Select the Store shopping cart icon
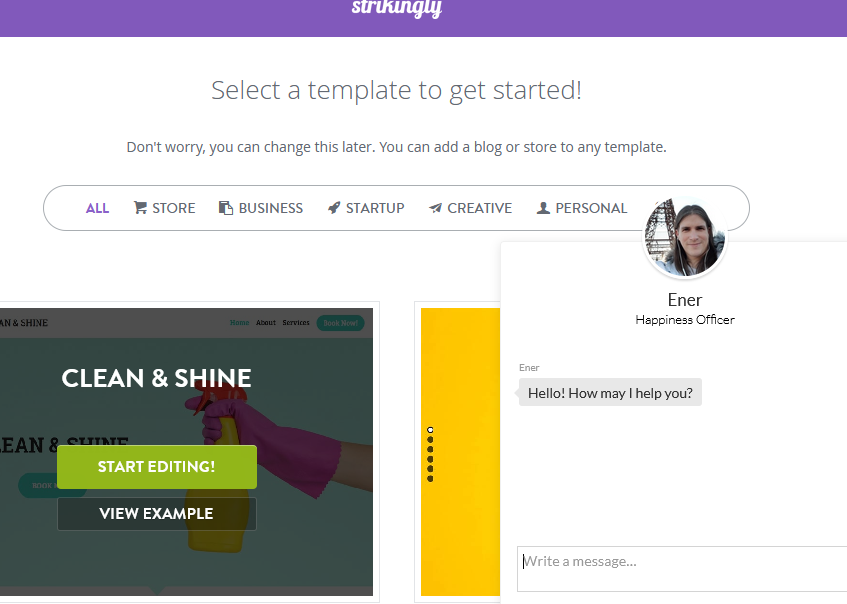Image resolution: width=847 pixels, height=604 pixels. [x=141, y=208]
